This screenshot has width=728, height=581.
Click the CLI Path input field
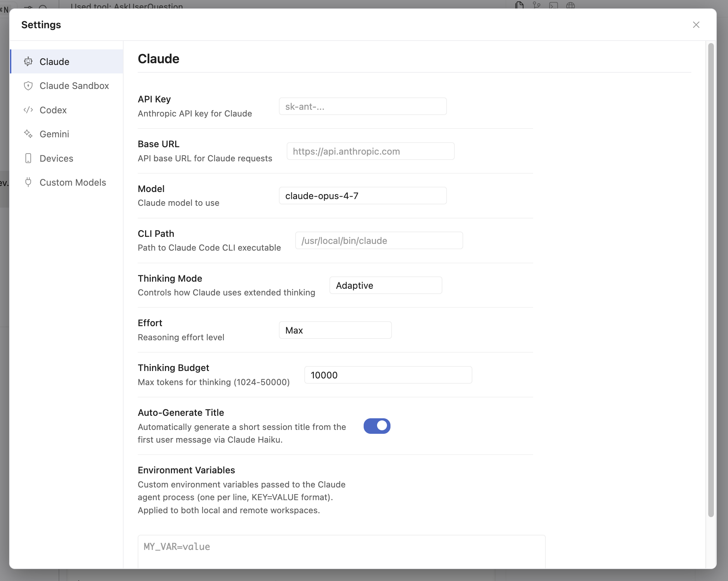click(379, 240)
